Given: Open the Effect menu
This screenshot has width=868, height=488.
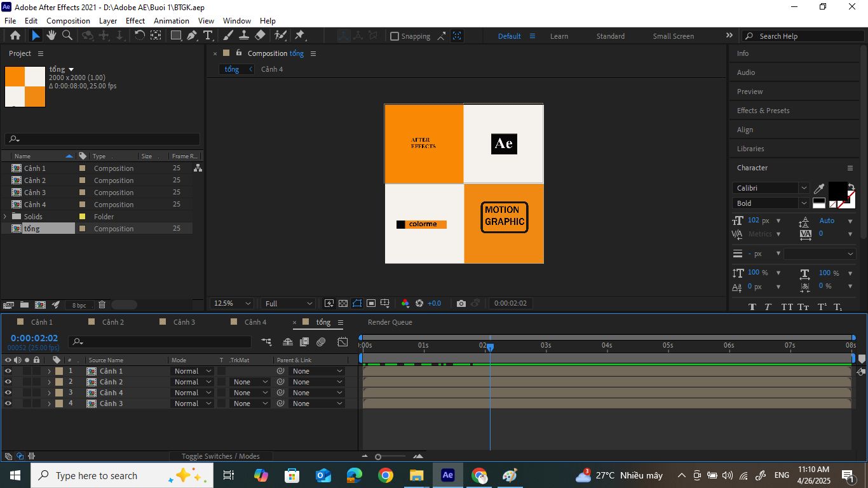Looking at the screenshot, I should point(135,21).
